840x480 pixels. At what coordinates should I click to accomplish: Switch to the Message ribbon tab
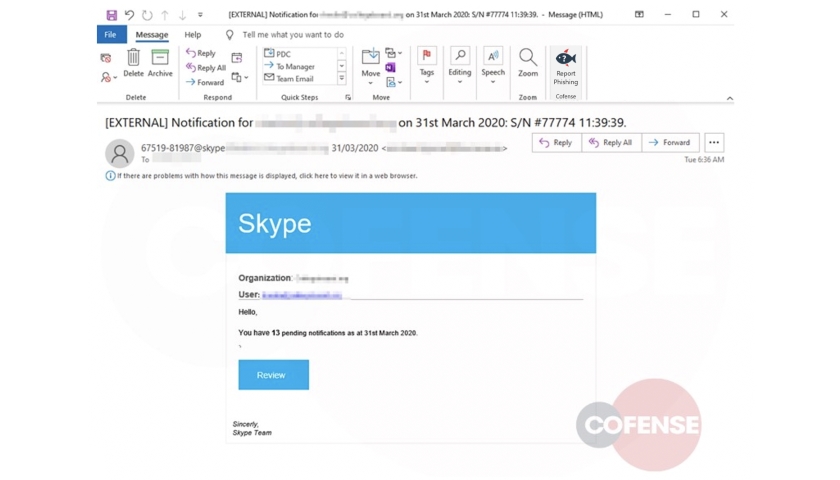click(152, 34)
